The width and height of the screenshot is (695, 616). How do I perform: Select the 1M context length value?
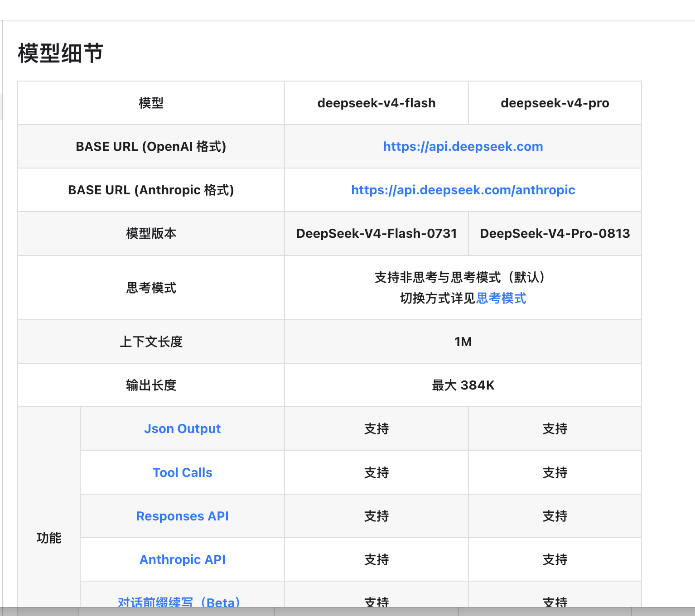[463, 342]
